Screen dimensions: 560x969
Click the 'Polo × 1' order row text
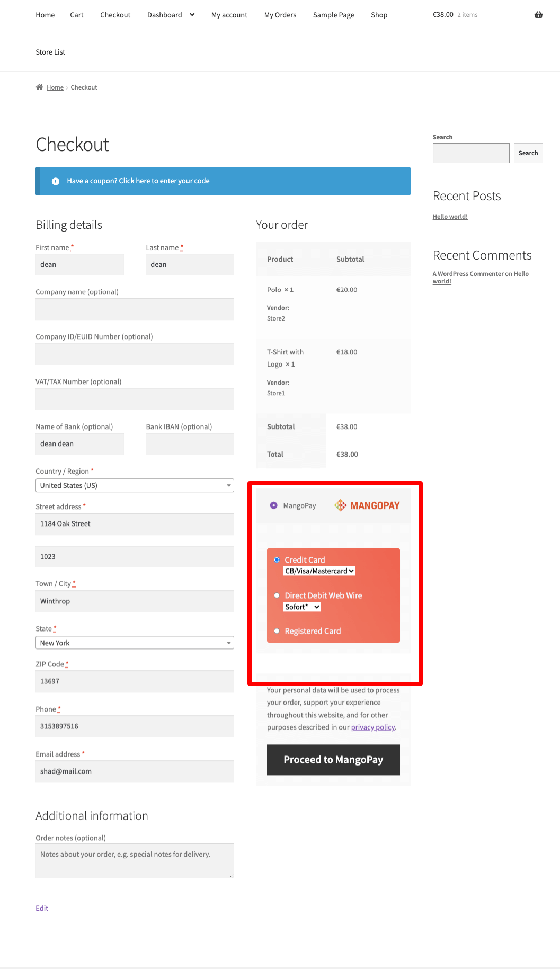[x=280, y=290]
